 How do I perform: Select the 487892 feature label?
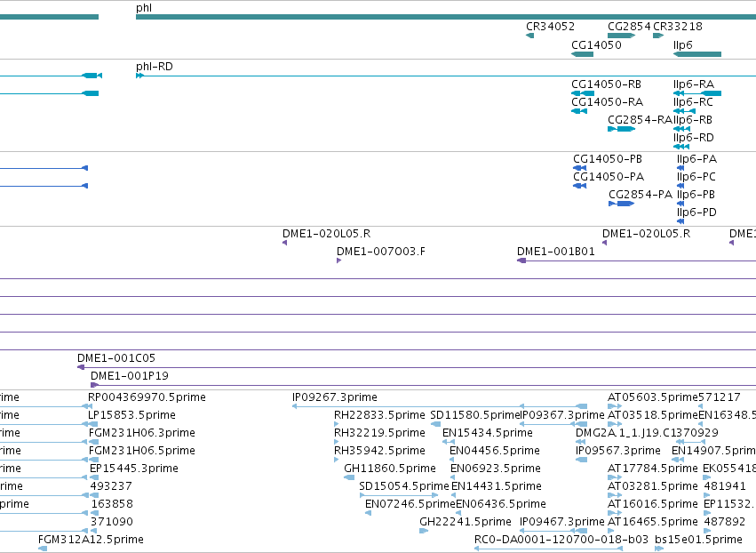(x=725, y=522)
